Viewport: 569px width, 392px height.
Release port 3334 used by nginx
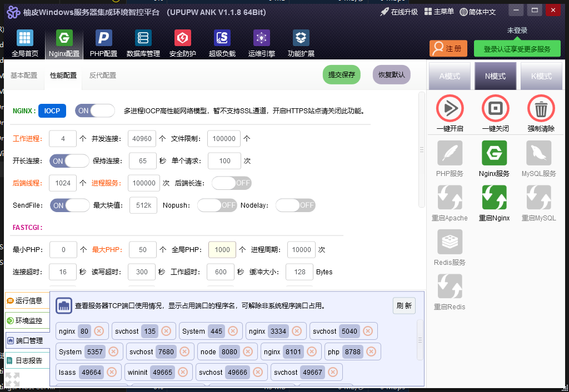(297, 331)
